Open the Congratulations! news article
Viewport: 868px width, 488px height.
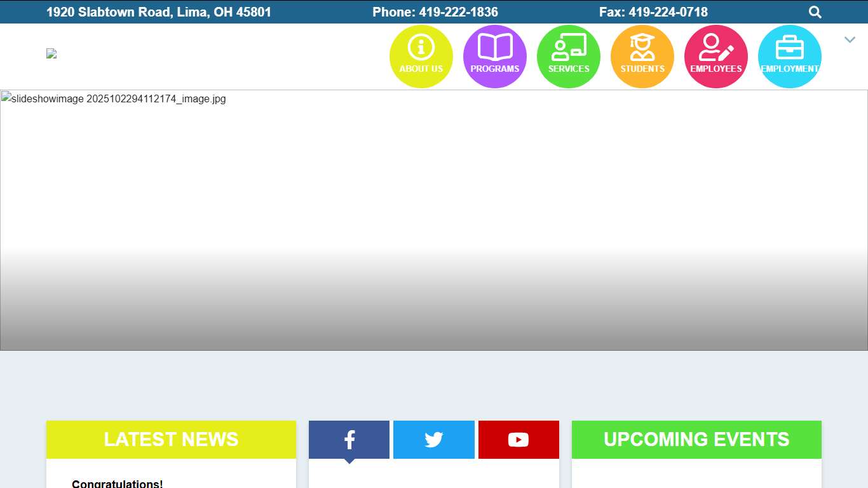point(118,484)
